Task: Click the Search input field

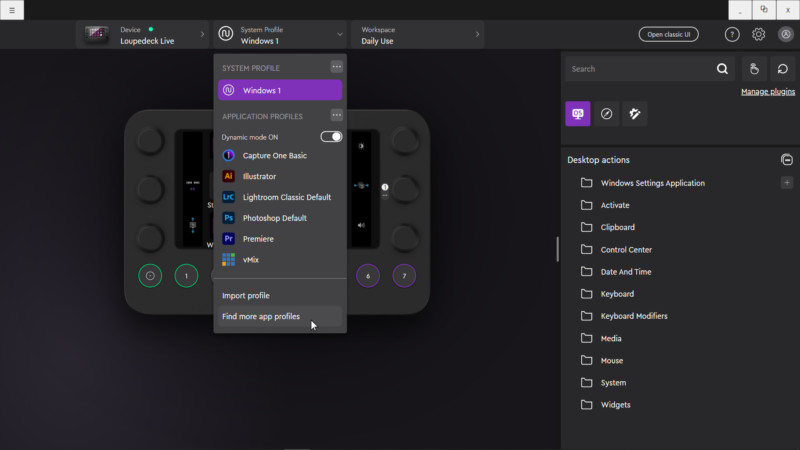Action: 640,69
